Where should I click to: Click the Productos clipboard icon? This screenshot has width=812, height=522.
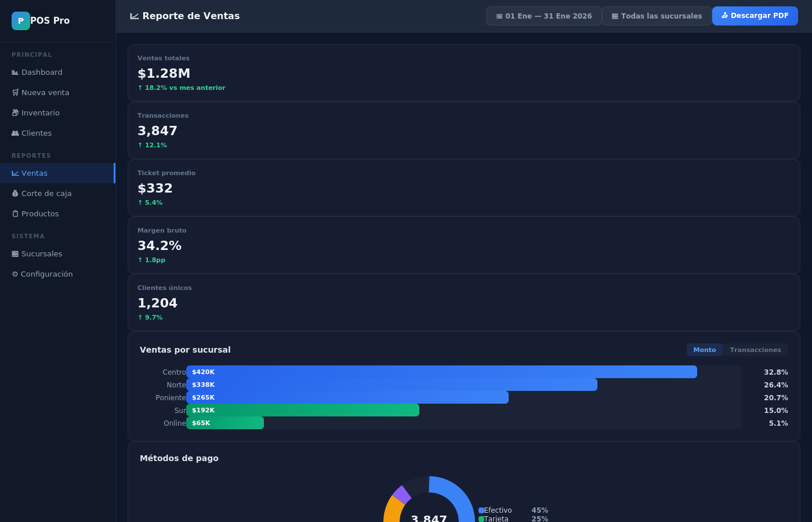[15, 214]
